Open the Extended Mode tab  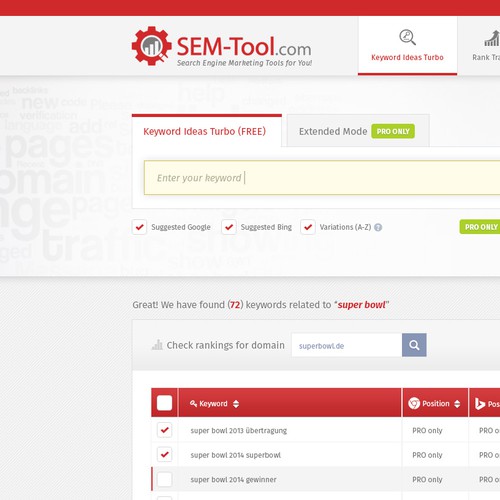(x=358, y=131)
